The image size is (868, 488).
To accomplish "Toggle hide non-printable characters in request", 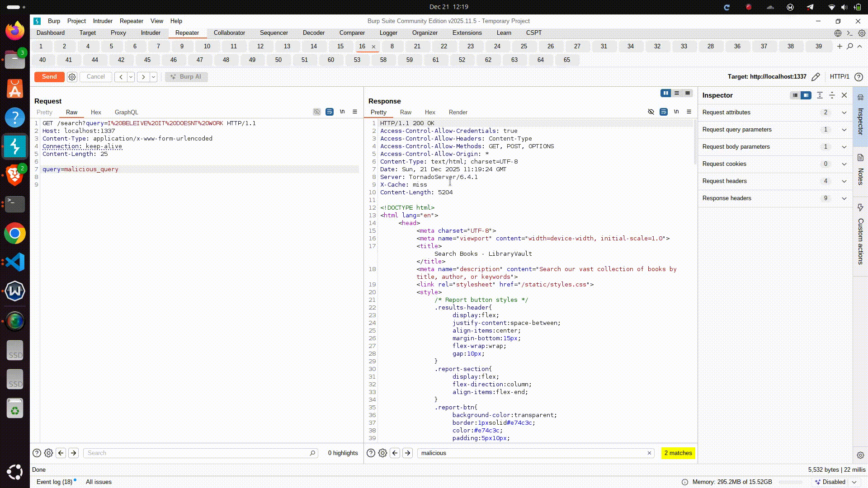I will point(317,112).
